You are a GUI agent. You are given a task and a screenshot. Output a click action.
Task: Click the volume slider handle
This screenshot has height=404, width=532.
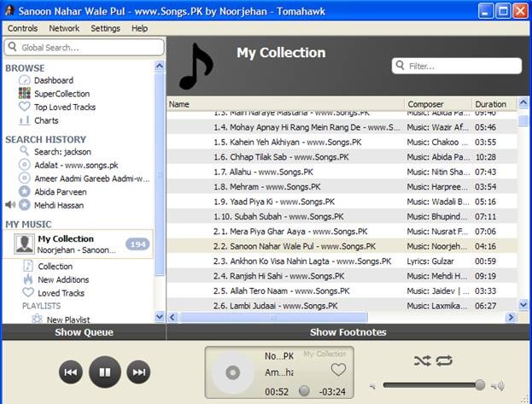click(480, 385)
